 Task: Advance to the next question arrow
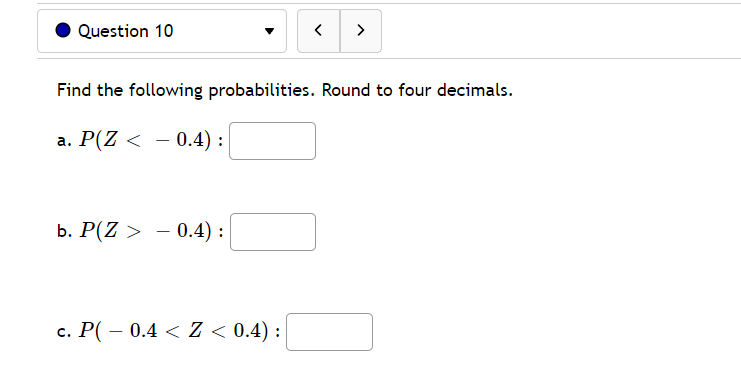pyautogui.click(x=361, y=31)
